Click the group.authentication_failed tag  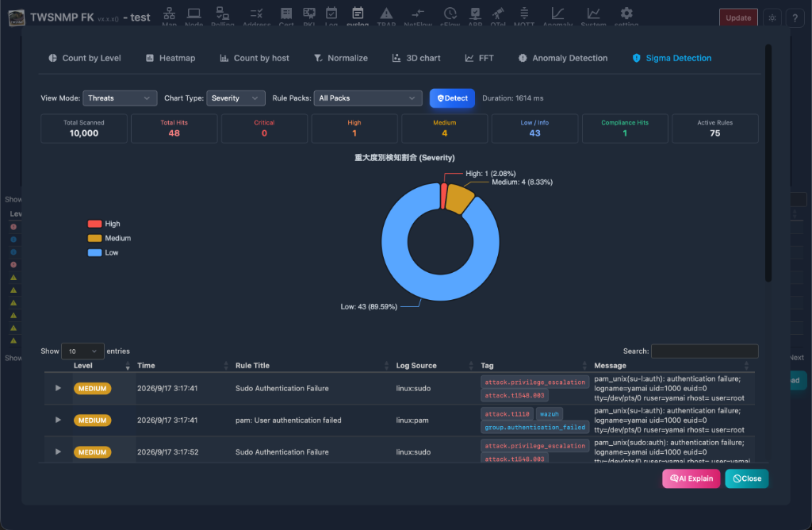[535, 428]
